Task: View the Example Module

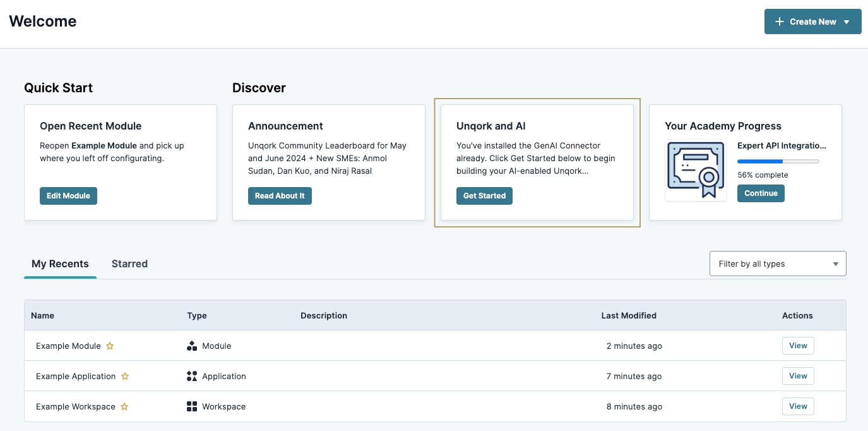Action: 798,346
